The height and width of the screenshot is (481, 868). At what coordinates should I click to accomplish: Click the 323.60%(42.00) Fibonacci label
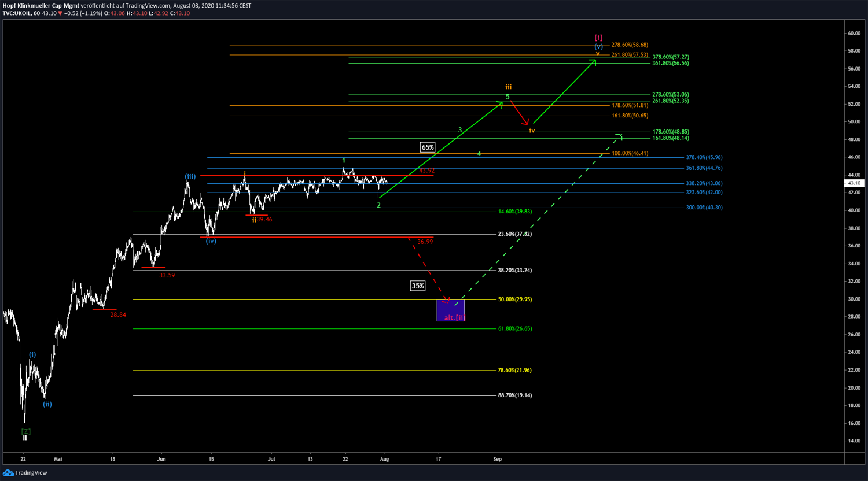pyautogui.click(x=704, y=192)
